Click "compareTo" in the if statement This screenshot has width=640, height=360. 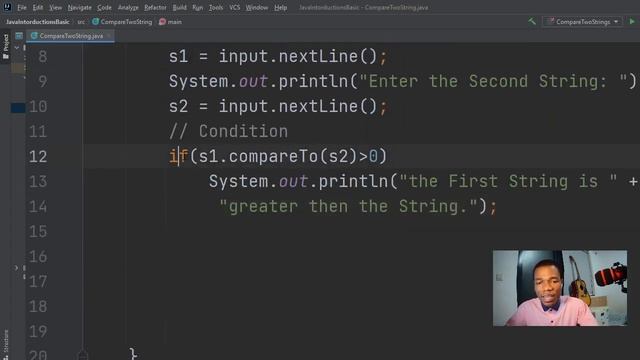point(273,156)
